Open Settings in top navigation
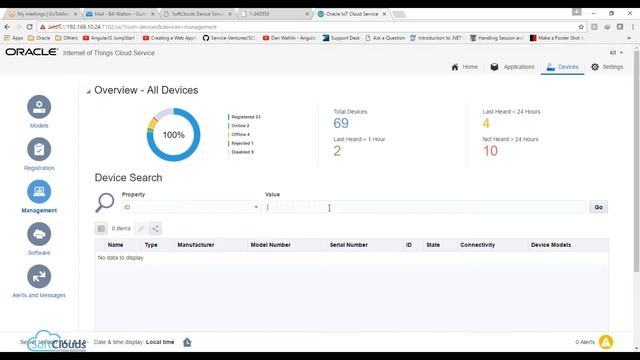The height and width of the screenshot is (360, 640). pyautogui.click(x=607, y=67)
